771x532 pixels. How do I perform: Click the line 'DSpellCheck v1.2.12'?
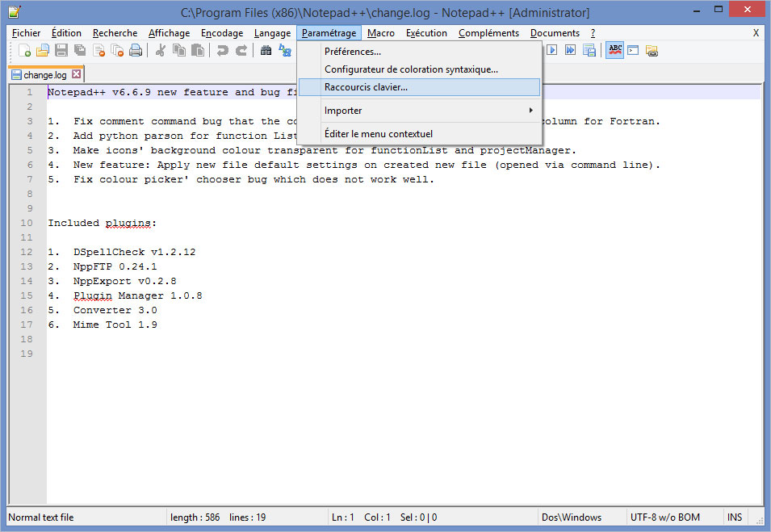click(x=134, y=252)
